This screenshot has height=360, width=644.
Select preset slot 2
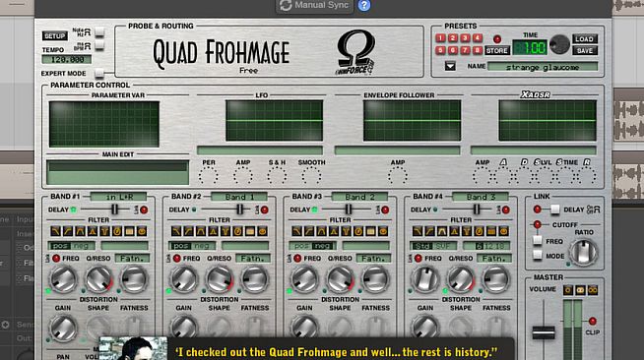coord(453,38)
